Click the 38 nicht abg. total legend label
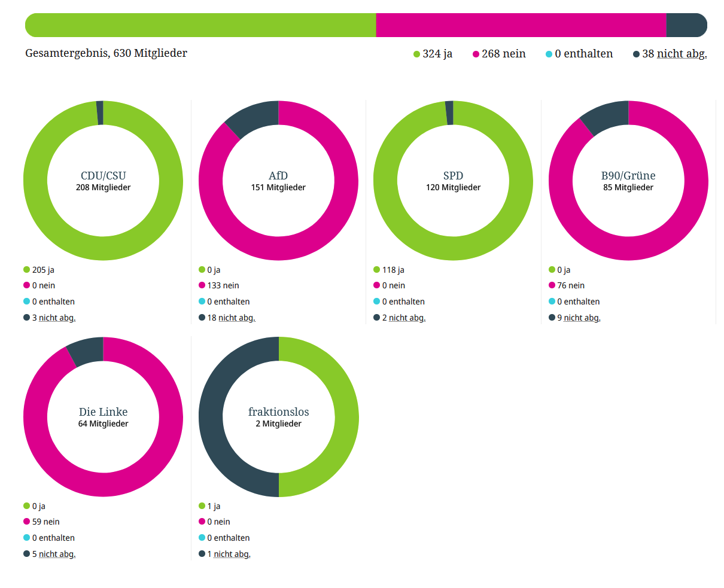The height and width of the screenshot is (588, 724). 674,54
